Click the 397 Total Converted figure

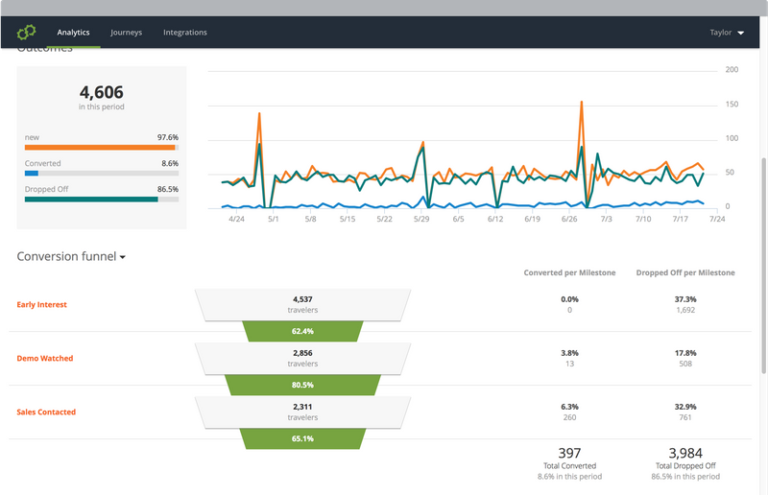(x=570, y=453)
